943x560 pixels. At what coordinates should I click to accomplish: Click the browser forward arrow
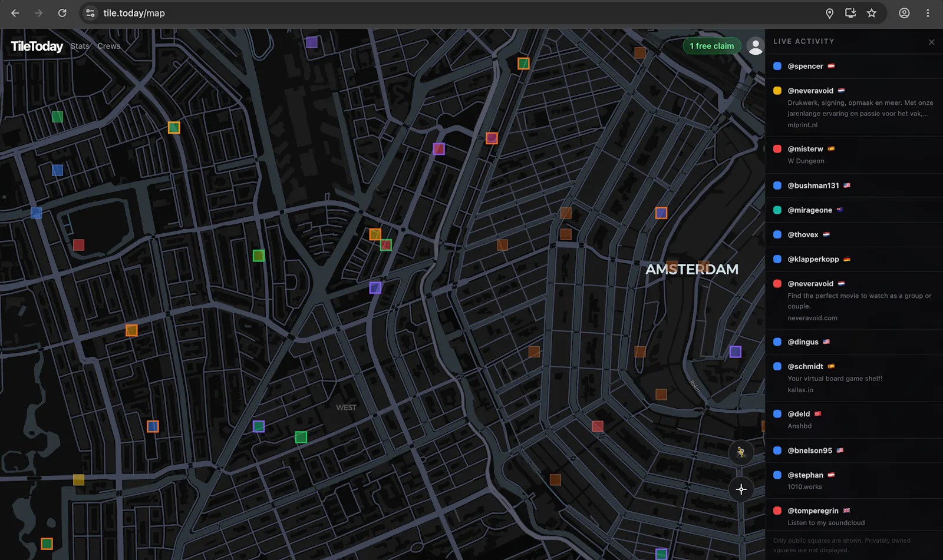click(x=38, y=13)
